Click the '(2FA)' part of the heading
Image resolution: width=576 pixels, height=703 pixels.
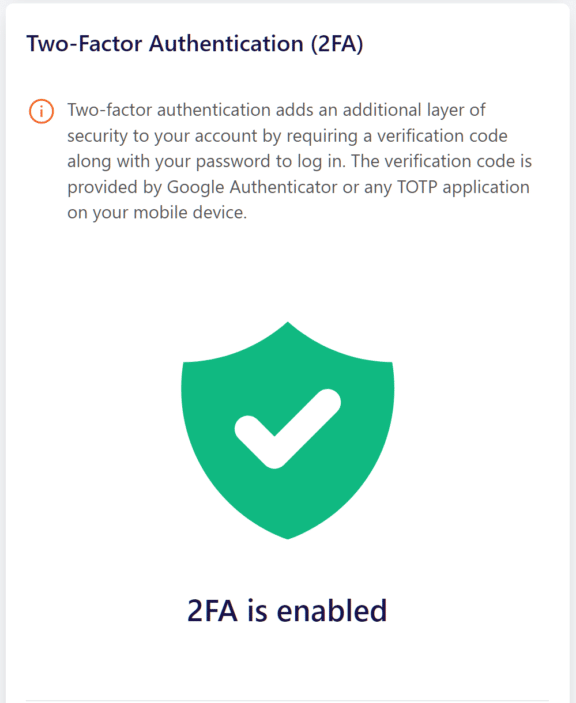337,44
